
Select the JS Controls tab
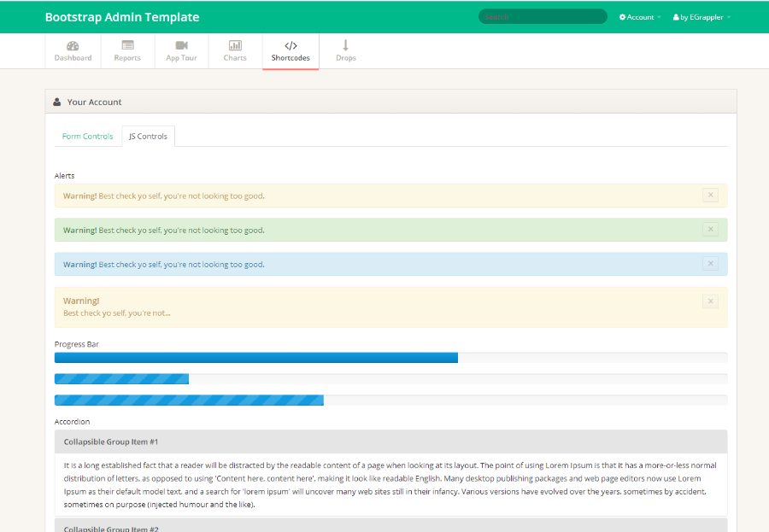148,137
